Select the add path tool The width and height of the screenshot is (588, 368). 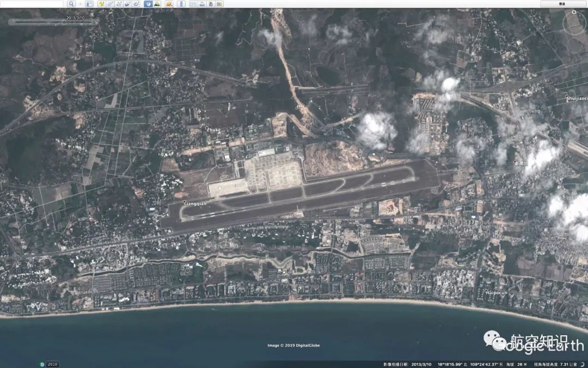119,4
